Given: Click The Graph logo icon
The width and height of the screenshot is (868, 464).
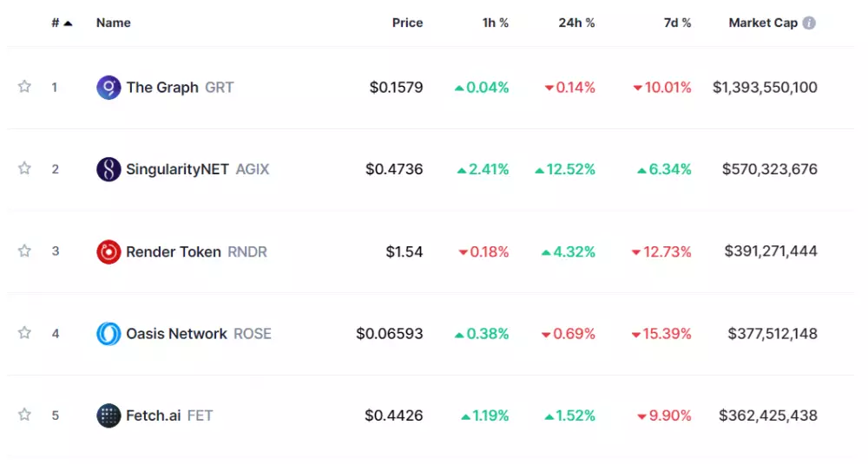Looking at the screenshot, I should (108, 88).
